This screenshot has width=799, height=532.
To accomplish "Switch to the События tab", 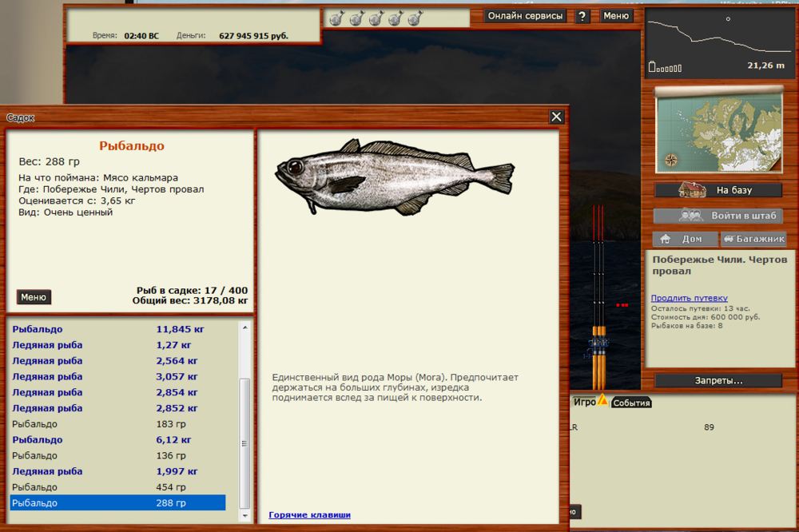I will [x=631, y=403].
